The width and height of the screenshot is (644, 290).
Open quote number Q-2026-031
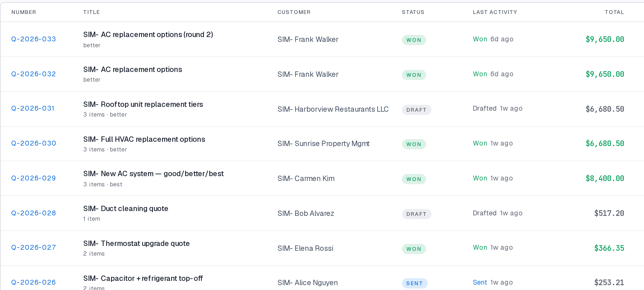[33, 108]
